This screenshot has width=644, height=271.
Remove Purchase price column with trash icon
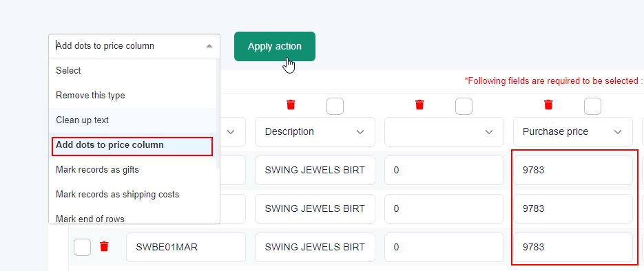click(548, 105)
